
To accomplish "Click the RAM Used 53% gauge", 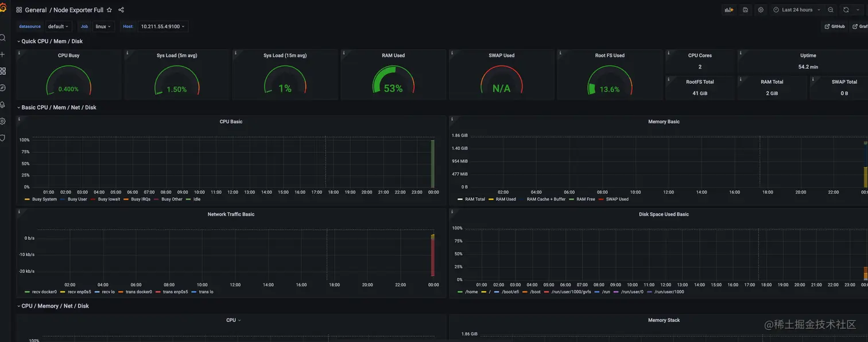I will point(393,80).
